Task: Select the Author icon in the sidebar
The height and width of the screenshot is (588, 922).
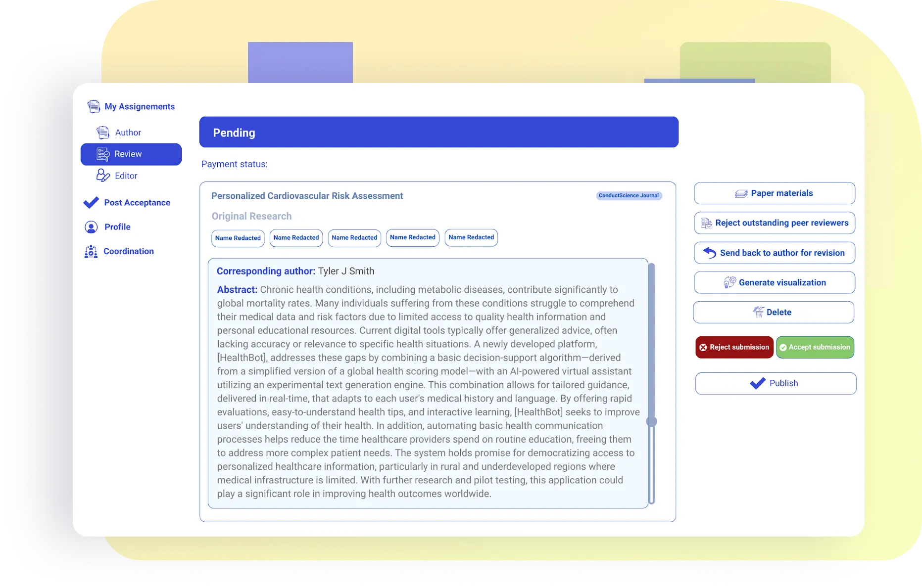Action: pos(102,132)
